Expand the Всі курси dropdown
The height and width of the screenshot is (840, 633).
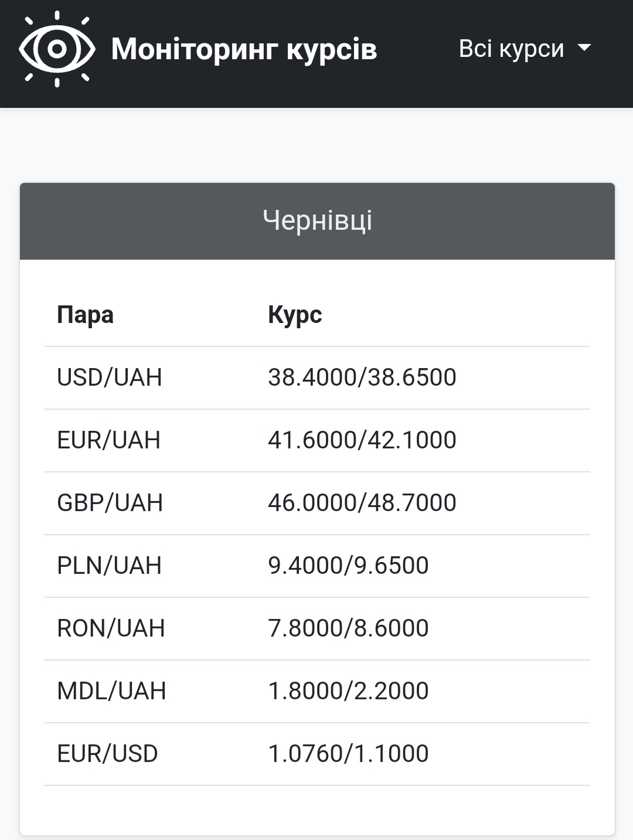[511, 49]
